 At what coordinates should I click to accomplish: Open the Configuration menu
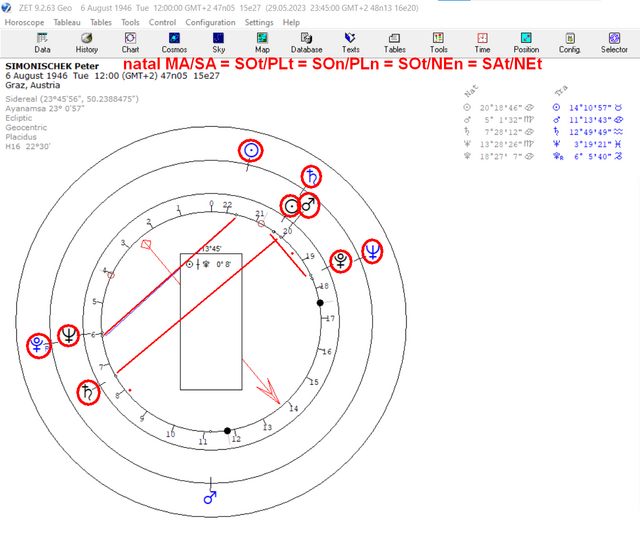(x=210, y=22)
